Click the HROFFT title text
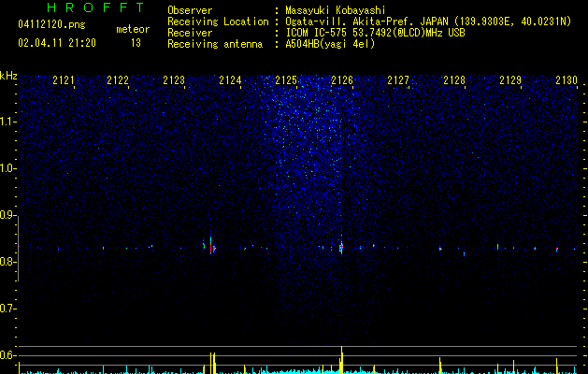 click(x=95, y=7)
